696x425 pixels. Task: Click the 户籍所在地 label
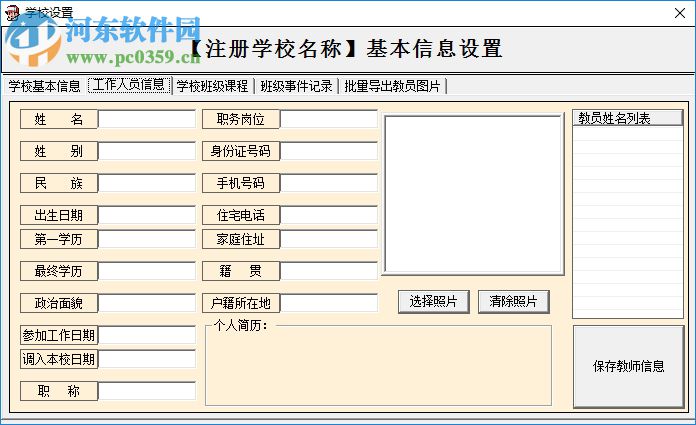click(x=241, y=303)
